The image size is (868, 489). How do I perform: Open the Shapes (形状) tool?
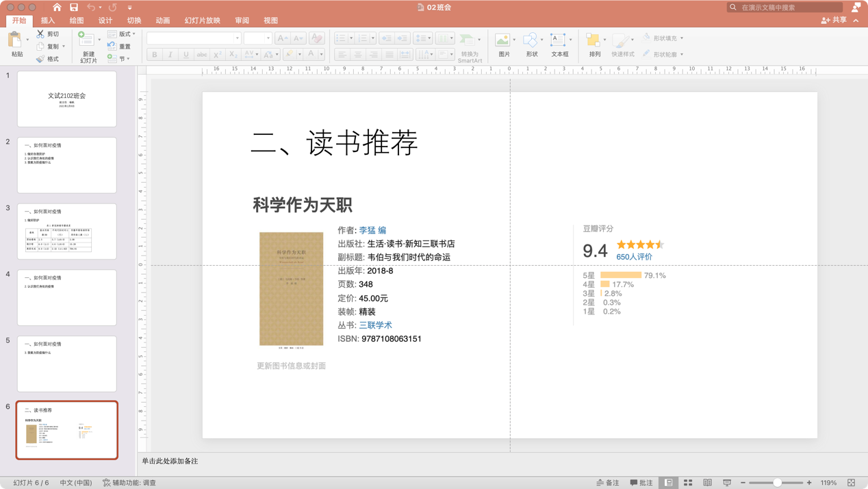point(531,41)
